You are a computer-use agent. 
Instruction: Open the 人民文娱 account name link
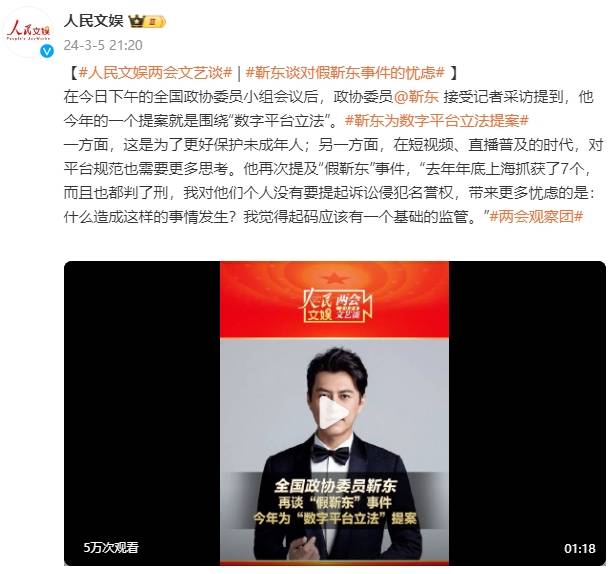93,21
